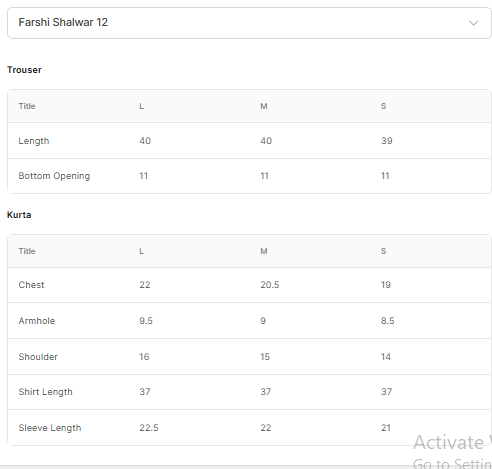The width and height of the screenshot is (492, 469).
Task: Select the Trouser section heading
Action: pos(24,70)
